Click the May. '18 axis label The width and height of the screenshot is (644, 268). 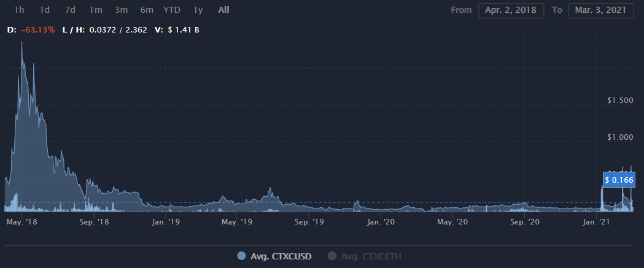point(21,222)
